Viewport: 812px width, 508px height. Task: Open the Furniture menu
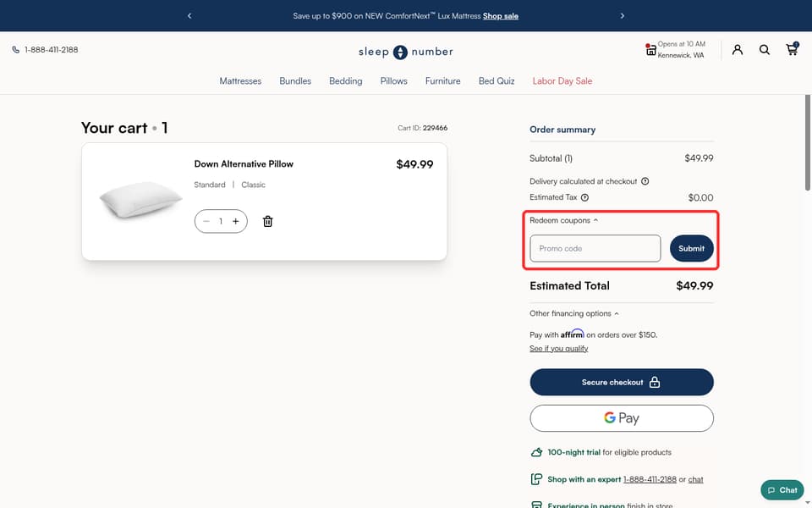442,81
